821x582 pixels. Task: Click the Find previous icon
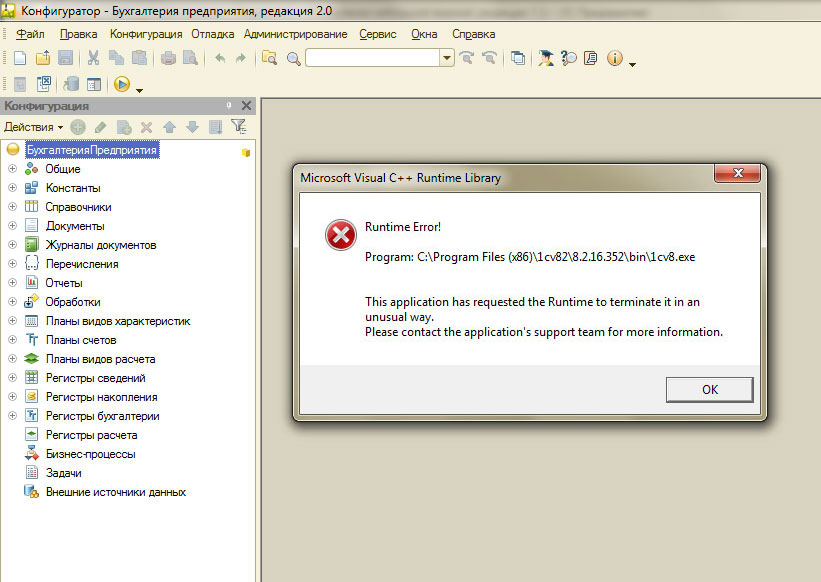[x=490, y=58]
